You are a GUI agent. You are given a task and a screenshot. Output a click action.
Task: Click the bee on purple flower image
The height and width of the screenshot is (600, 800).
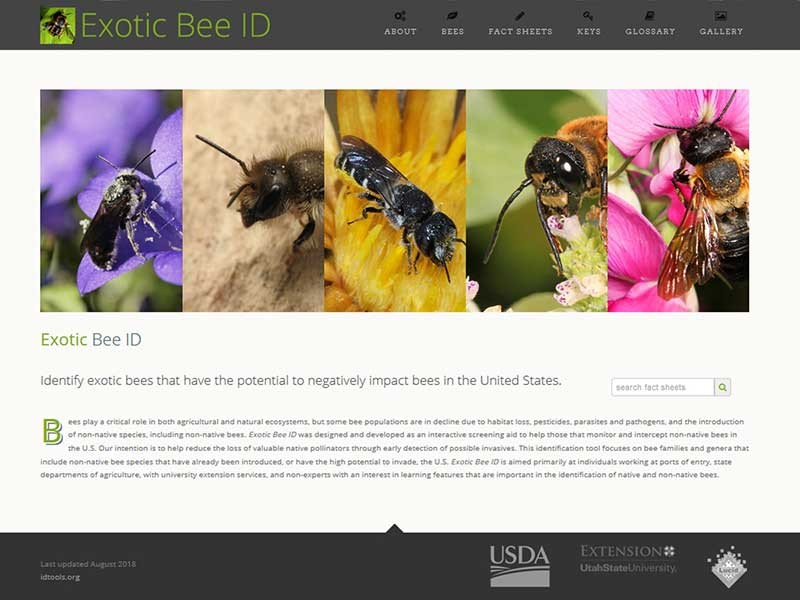tap(111, 201)
